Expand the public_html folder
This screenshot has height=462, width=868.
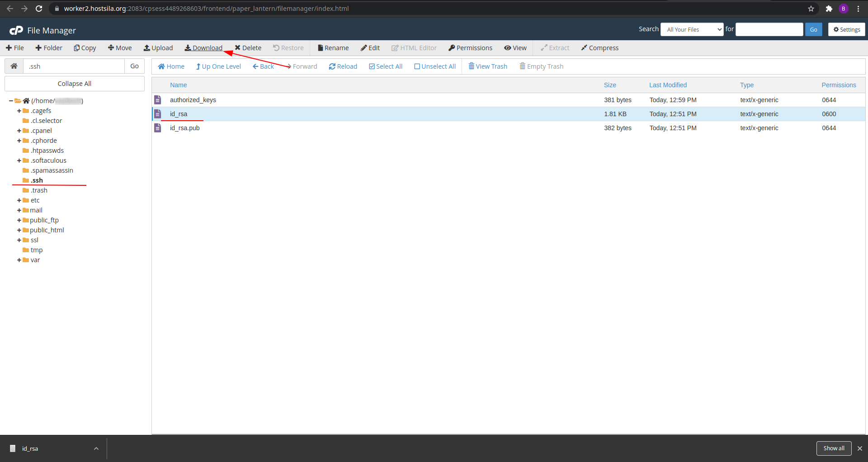tap(19, 230)
